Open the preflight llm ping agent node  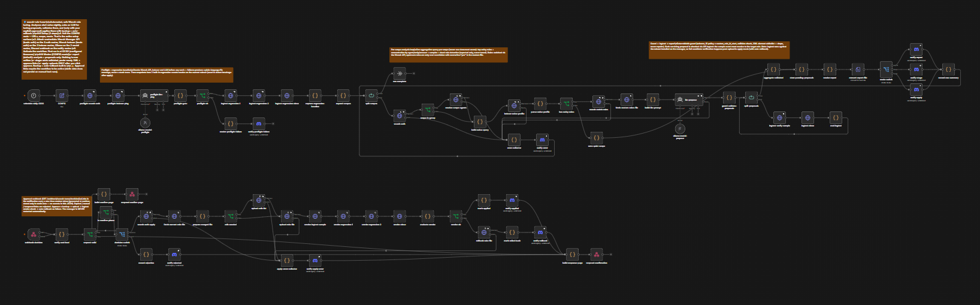click(153, 95)
